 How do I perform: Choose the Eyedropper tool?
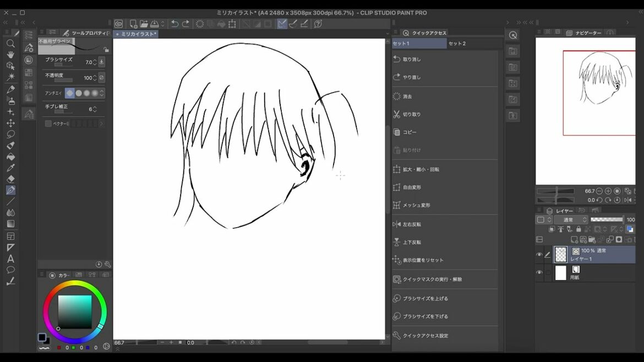(x=10, y=168)
